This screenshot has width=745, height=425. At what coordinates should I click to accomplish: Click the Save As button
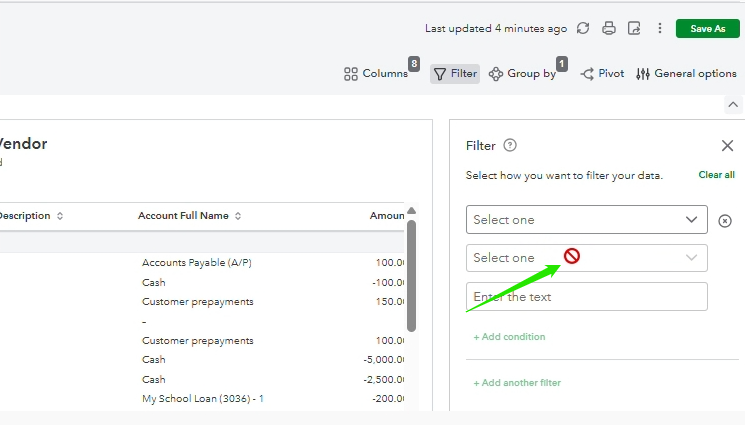point(707,29)
